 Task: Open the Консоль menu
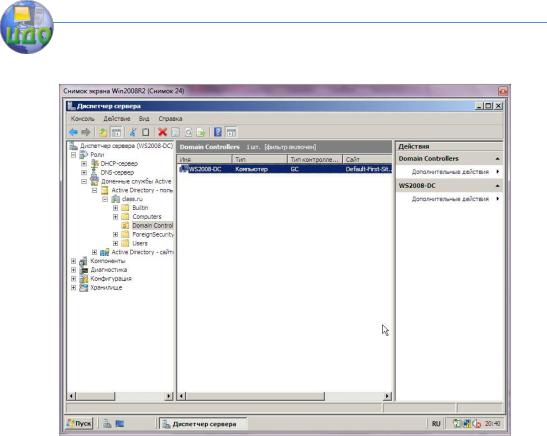[x=83, y=119]
